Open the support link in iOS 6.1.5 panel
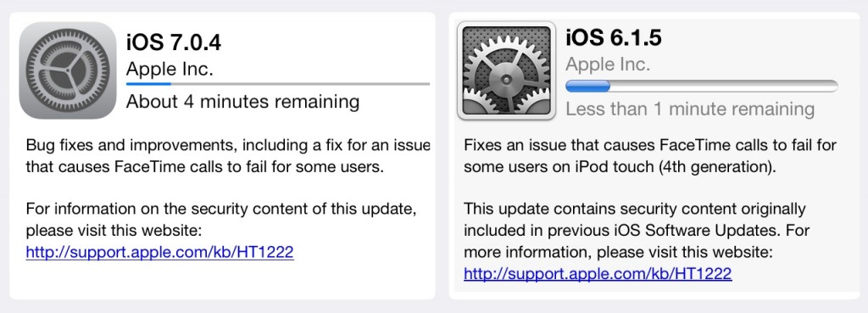 598,273
